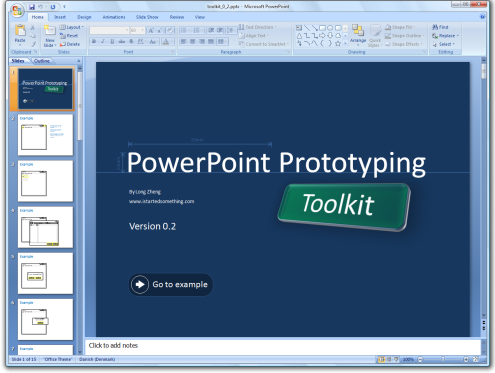Screen dimensions: 495x373
Task: Toggle Italic formatting
Action: (x=103, y=41)
